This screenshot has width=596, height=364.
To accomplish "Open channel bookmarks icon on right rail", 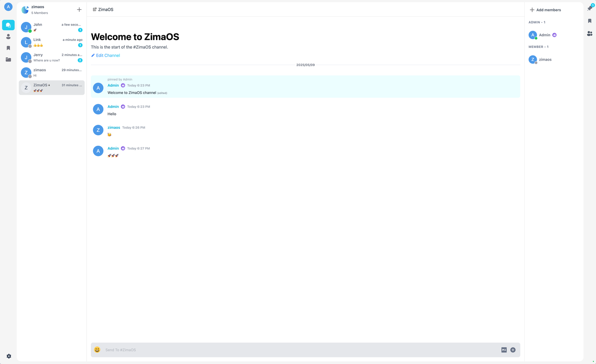I will [589, 21].
